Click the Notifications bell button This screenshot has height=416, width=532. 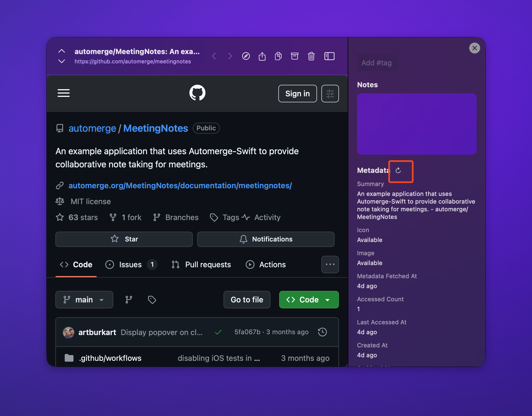pyautogui.click(x=266, y=239)
